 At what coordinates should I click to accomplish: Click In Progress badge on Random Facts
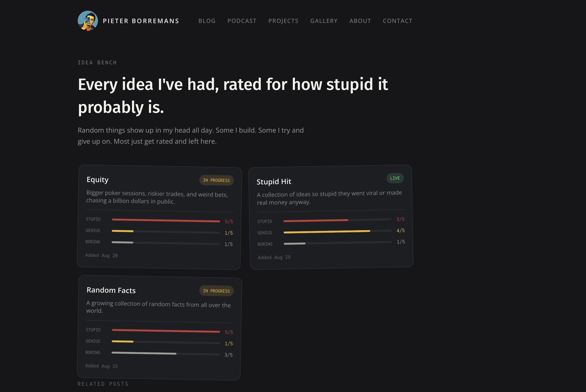click(x=216, y=291)
